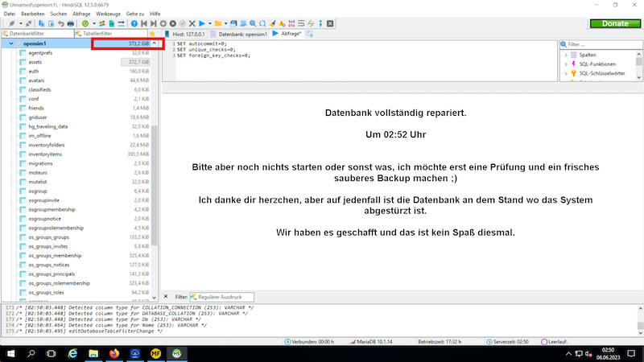Switch to the Abfrage query tab
Image resolution: width=644 pixels, height=362 pixels.
[288, 35]
